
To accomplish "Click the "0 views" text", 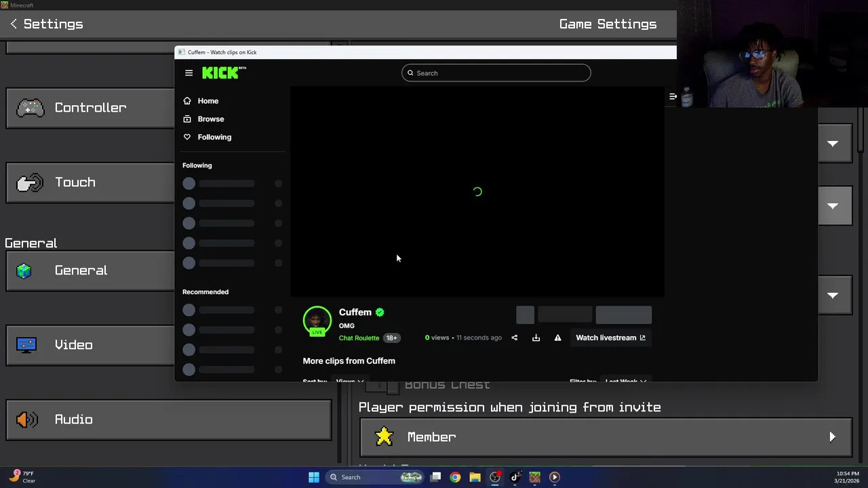I will [437, 338].
